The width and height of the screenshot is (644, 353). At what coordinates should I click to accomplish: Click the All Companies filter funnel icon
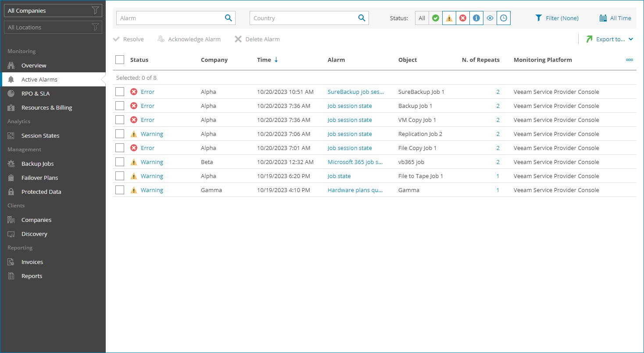[x=95, y=11]
